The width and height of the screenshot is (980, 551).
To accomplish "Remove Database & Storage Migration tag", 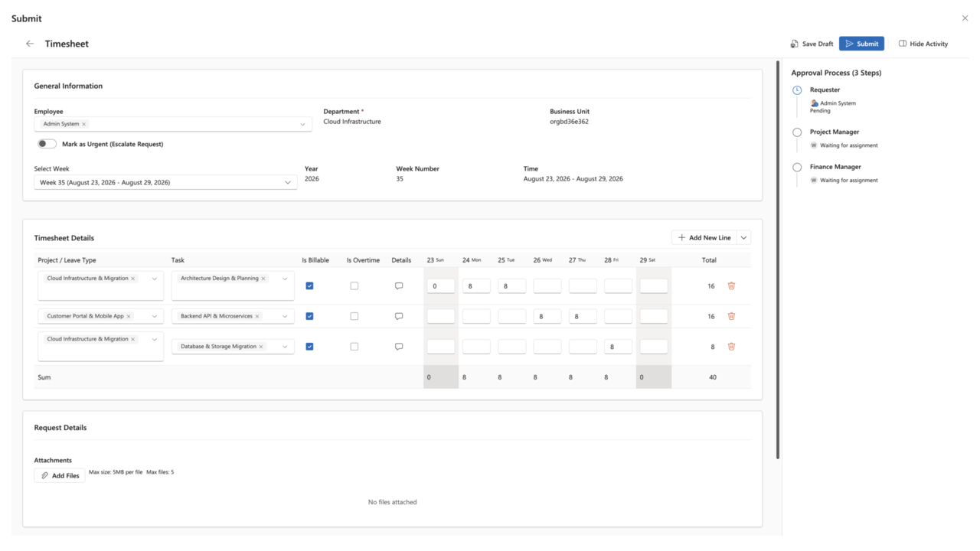I will pyautogui.click(x=261, y=347).
